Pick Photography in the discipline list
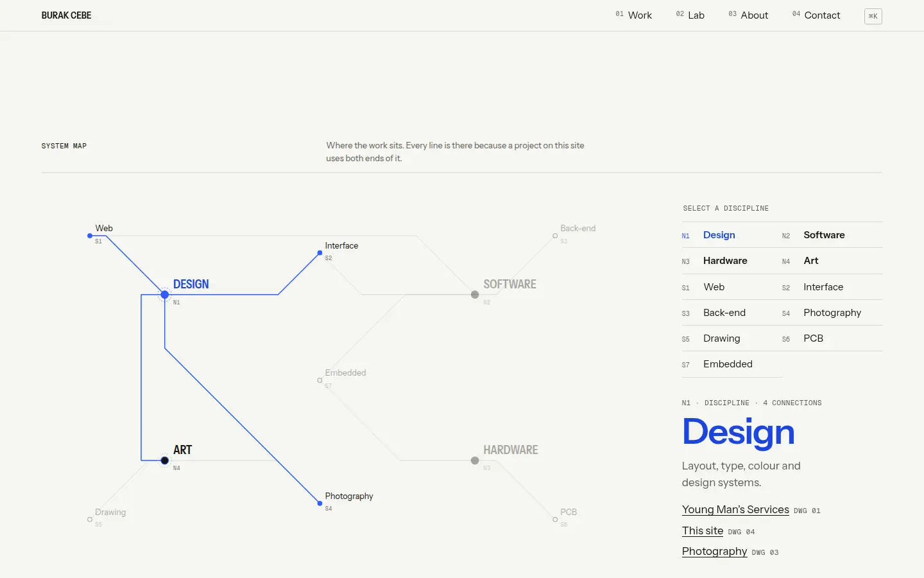The height and width of the screenshot is (578, 924). [x=832, y=313]
